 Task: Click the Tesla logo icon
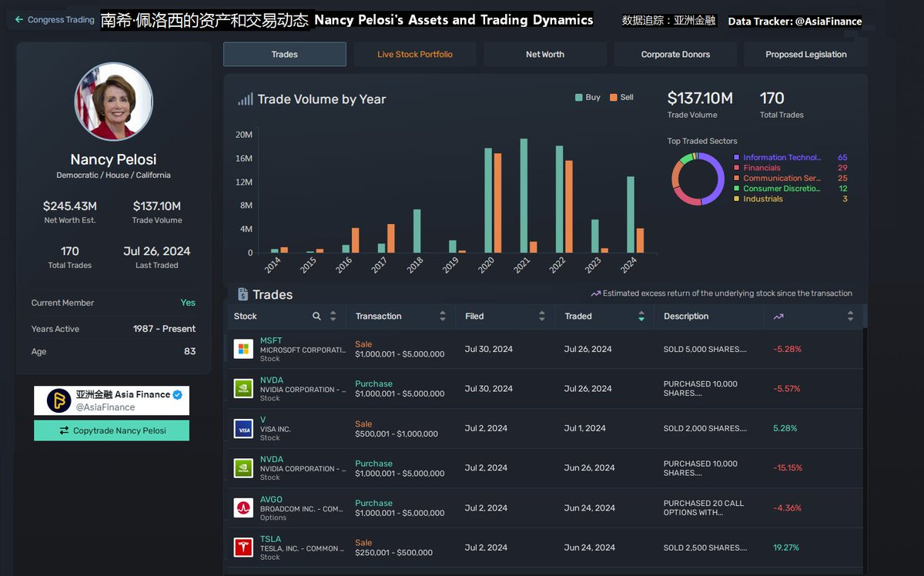tap(243, 548)
